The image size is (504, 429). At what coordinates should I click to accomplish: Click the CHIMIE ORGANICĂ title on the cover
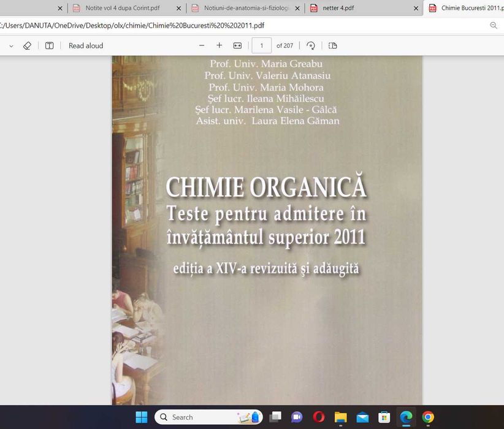tap(266, 186)
